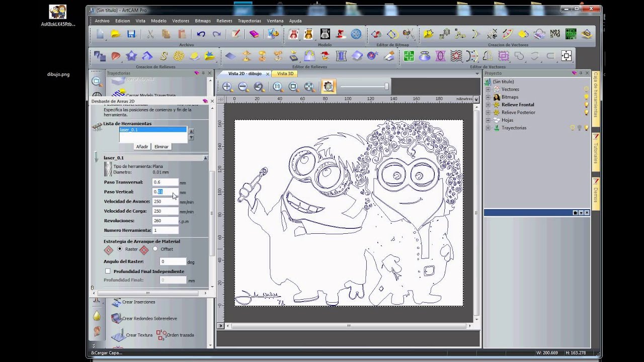Click the fit-to-window zoom icon

click(x=309, y=86)
